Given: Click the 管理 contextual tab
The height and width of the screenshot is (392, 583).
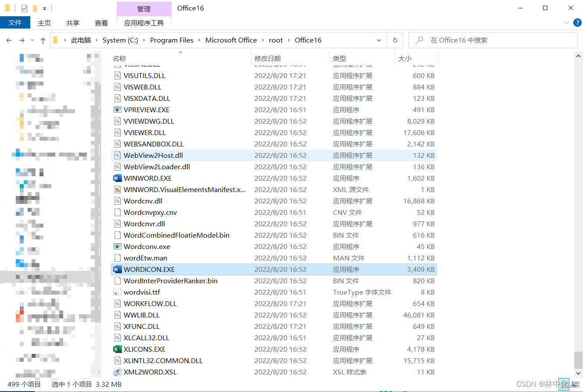Looking at the screenshot, I should 144,9.
